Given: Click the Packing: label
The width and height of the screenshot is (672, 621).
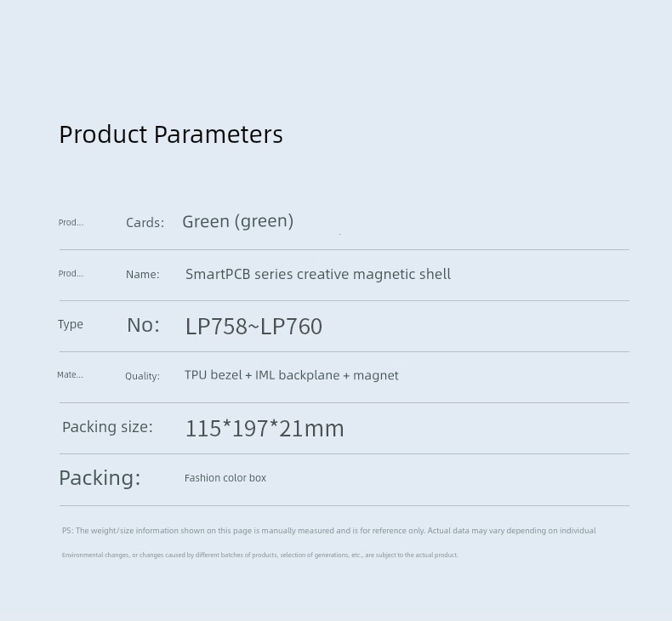Looking at the screenshot, I should [100, 478].
